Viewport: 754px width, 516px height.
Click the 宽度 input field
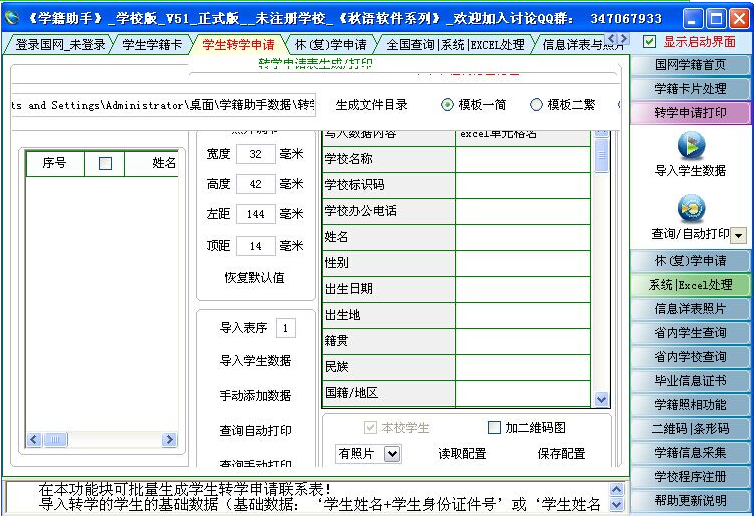pyautogui.click(x=256, y=154)
